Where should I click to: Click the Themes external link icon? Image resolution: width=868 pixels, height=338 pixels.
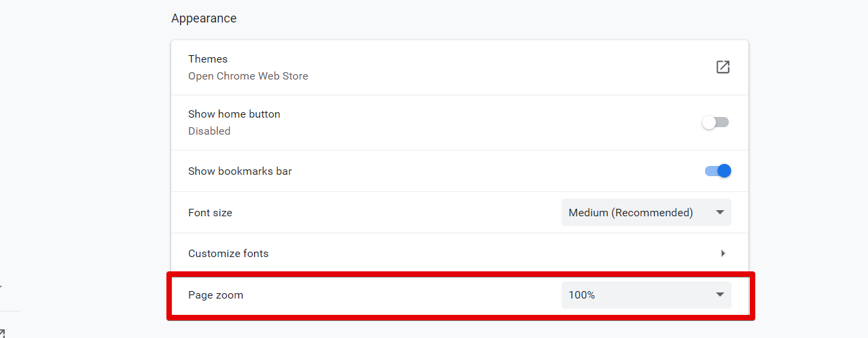[x=723, y=67]
